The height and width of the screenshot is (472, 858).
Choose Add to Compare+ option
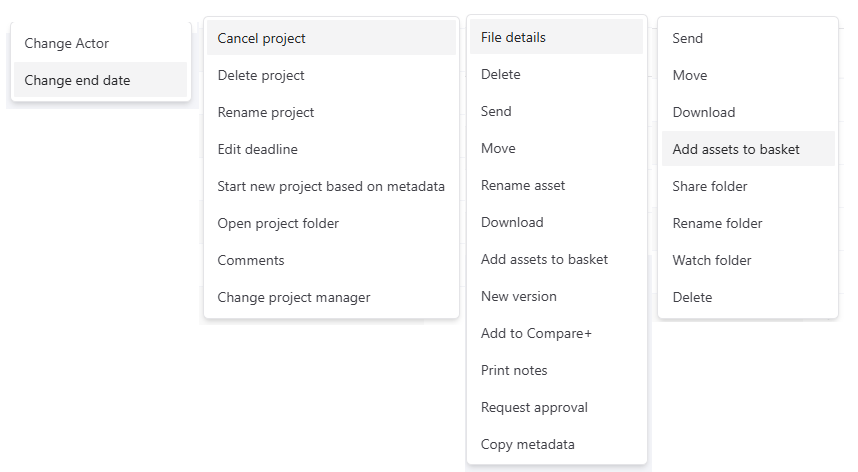536,333
